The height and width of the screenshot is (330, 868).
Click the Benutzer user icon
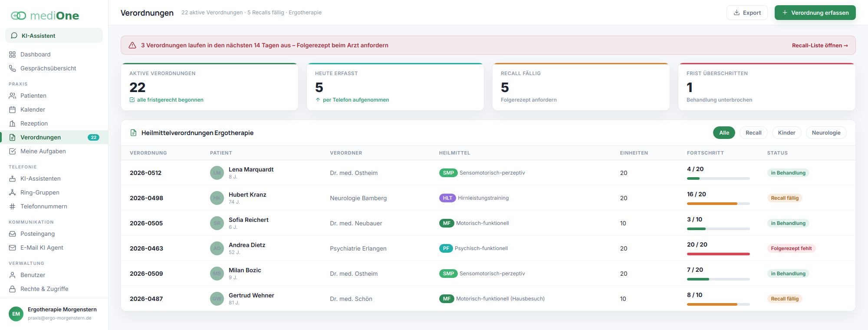(13, 275)
